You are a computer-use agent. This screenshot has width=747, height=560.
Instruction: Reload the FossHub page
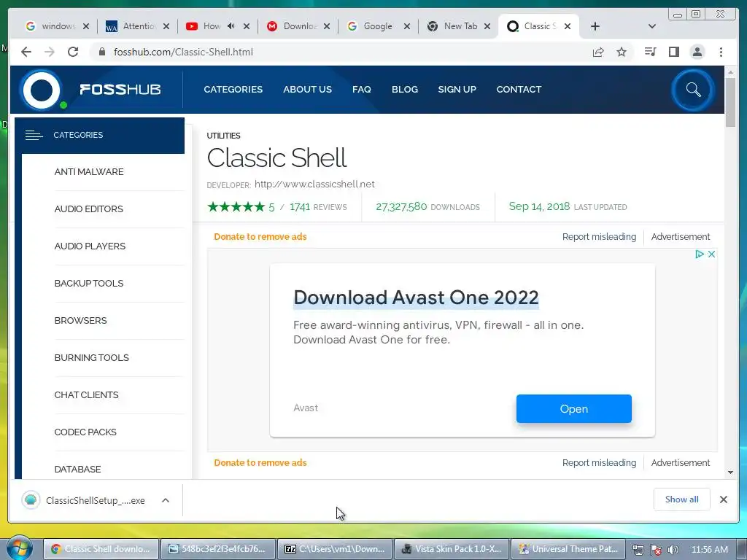(x=73, y=52)
